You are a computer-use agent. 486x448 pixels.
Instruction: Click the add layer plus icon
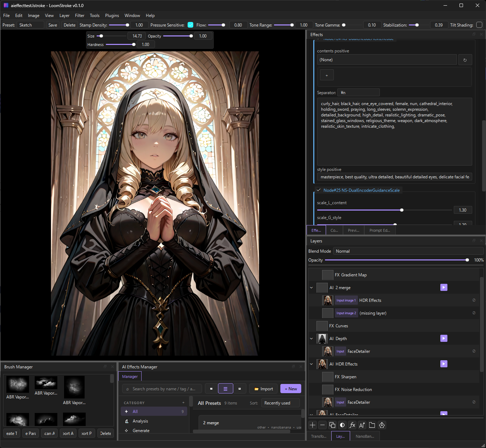(x=313, y=425)
